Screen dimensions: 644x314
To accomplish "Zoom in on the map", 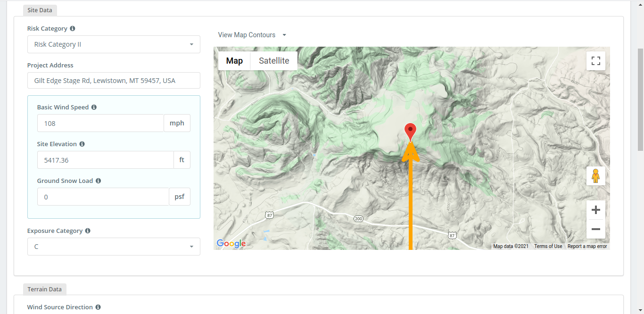I will click(595, 209).
